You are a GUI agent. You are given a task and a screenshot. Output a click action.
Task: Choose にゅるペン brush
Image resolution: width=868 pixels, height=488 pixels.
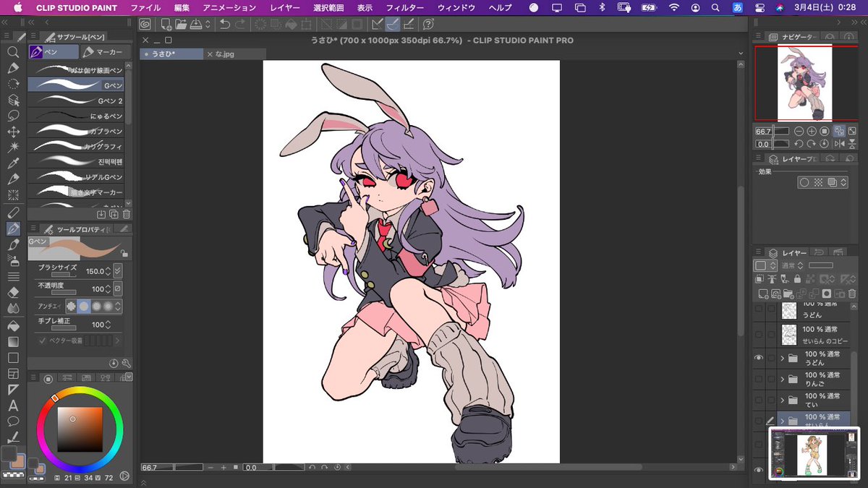(x=76, y=116)
